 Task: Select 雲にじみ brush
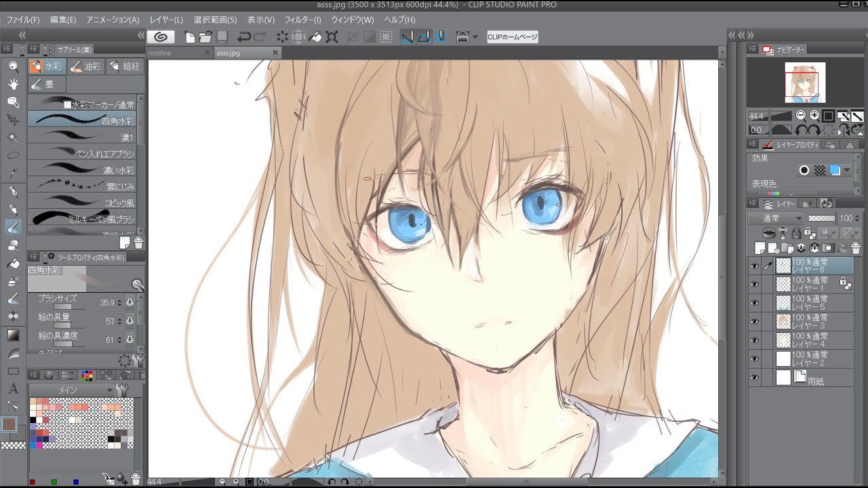[82, 186]
